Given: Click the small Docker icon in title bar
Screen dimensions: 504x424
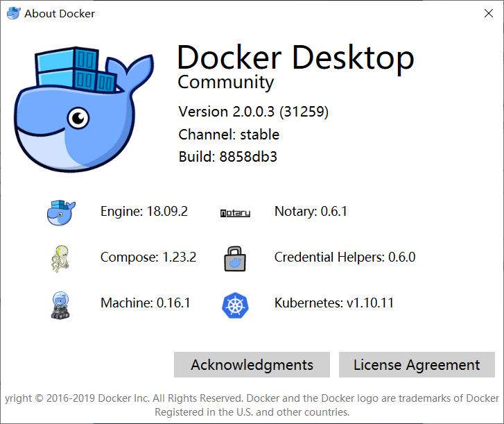Looking at the screenshot, I should click(x=14, y=13).
